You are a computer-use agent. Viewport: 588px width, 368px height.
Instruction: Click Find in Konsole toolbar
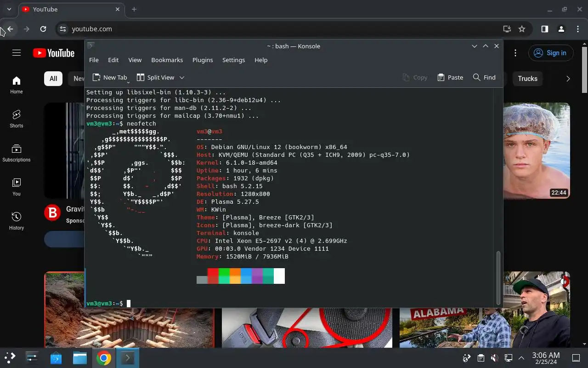coord(484,77)
